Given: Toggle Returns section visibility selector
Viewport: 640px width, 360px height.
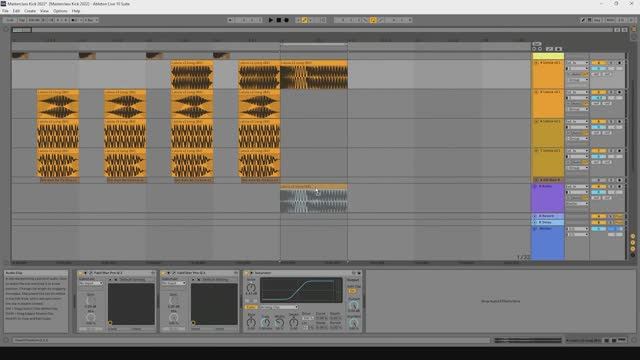Looking at the screenshot, I should pos(633,242).
